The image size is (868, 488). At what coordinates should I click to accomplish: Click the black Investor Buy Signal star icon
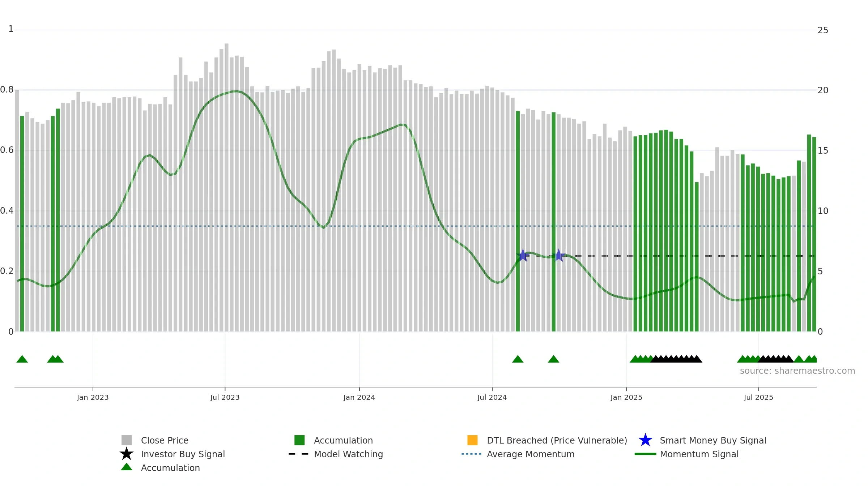[x=127, y=454]
